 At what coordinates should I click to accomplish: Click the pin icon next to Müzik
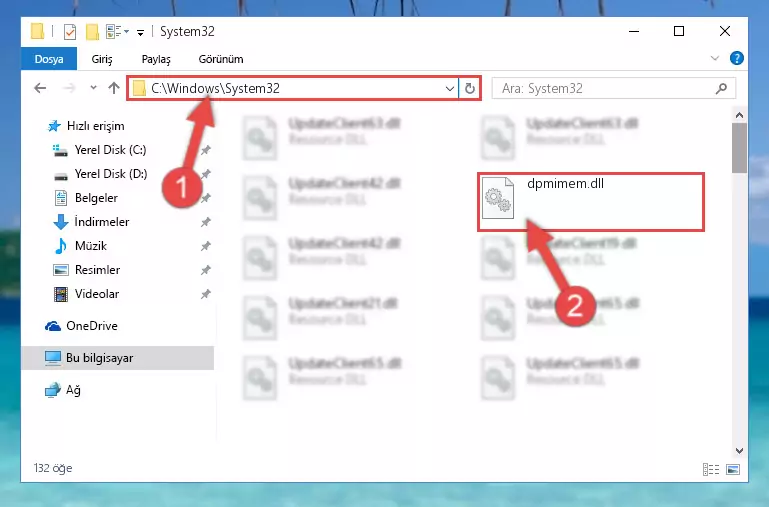[205, 246]
